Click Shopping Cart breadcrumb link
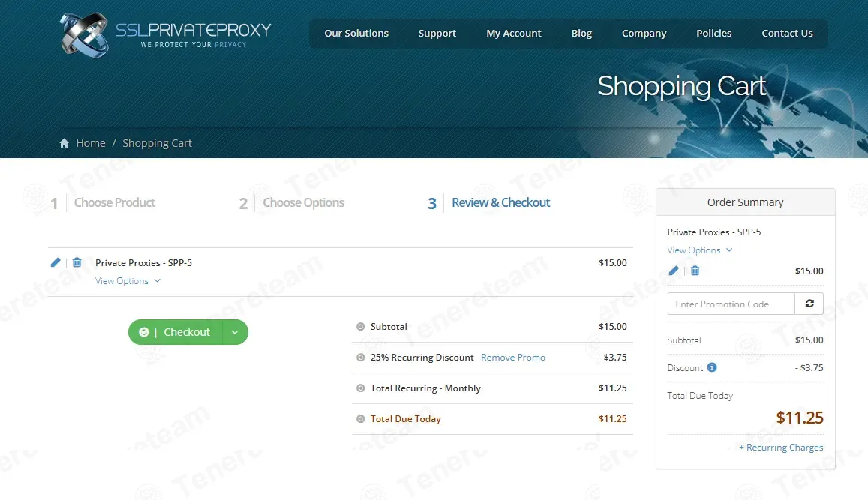 click(158, 143)
